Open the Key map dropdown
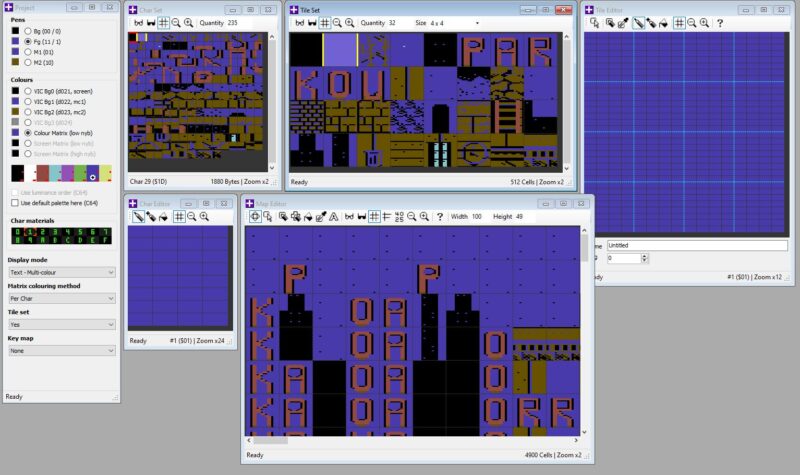 61,351
